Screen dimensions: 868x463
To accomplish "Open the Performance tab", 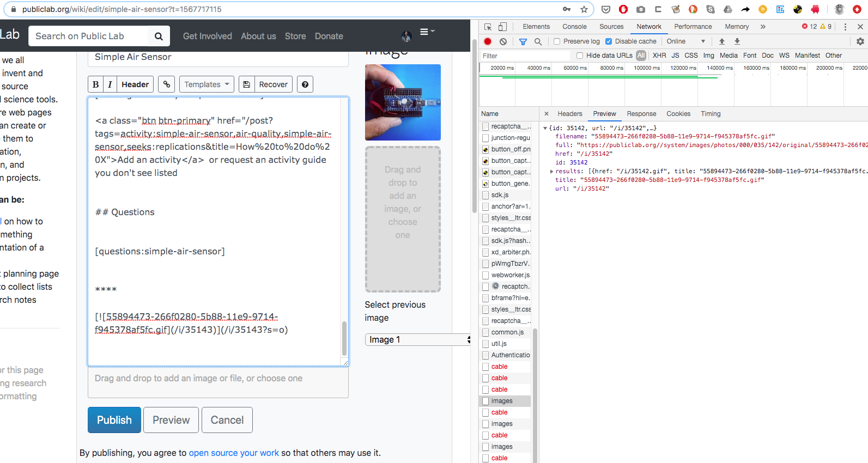I will tap(693, 27).
